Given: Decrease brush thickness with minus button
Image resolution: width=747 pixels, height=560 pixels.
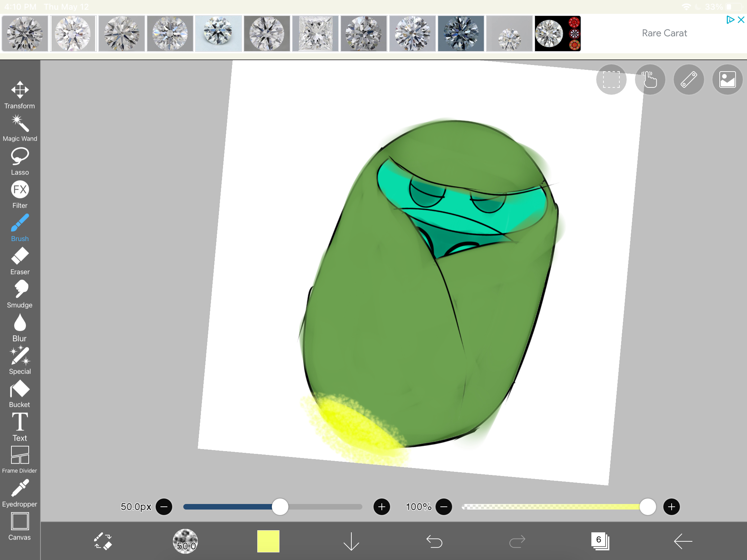Looking at the screenshot, I should tap(164, 507).
